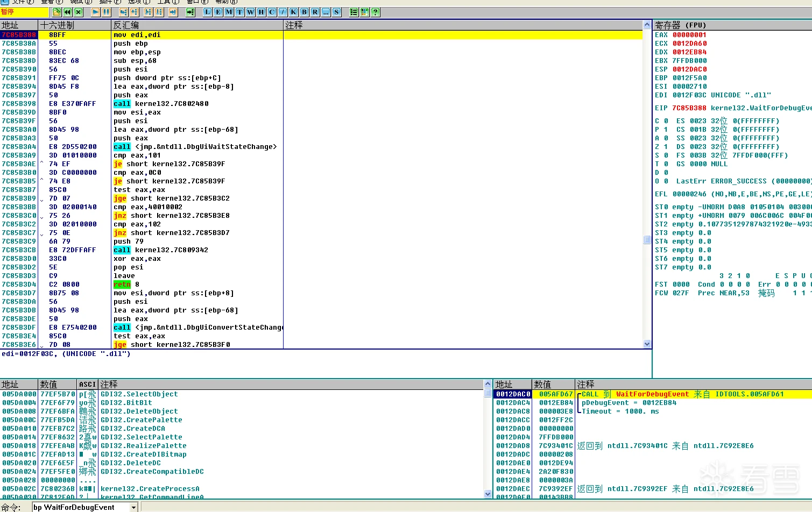Click the disassembly scrollbar down arrow
This screenshot has height=512, width=812.
coord(647,344)
